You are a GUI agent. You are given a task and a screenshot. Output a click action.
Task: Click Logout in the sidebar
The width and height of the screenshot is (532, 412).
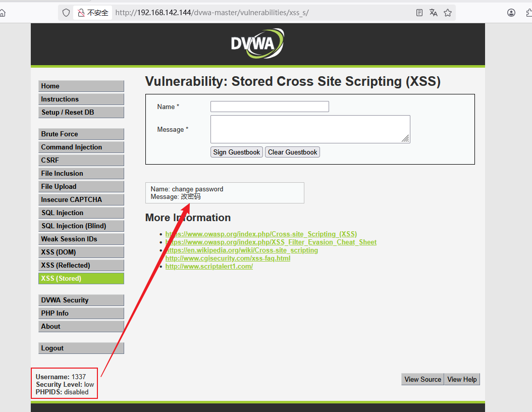(81, 348)
